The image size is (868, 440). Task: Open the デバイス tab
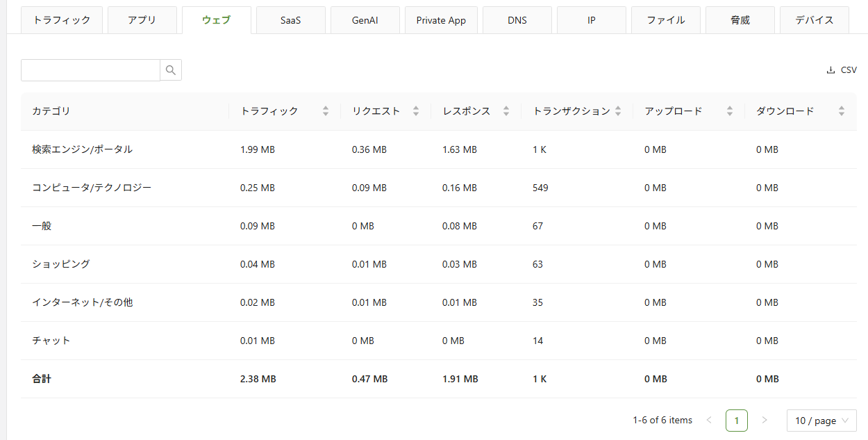click(815, 20)
